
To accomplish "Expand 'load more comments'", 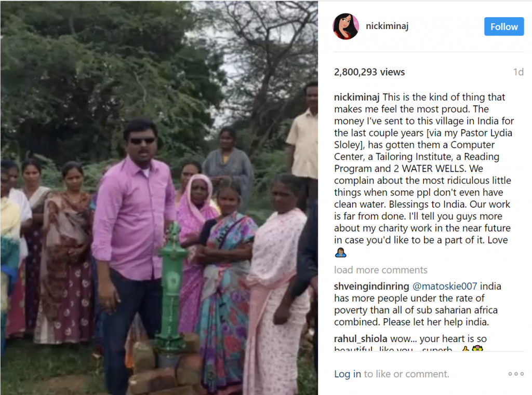I will [x=380, y=270].
